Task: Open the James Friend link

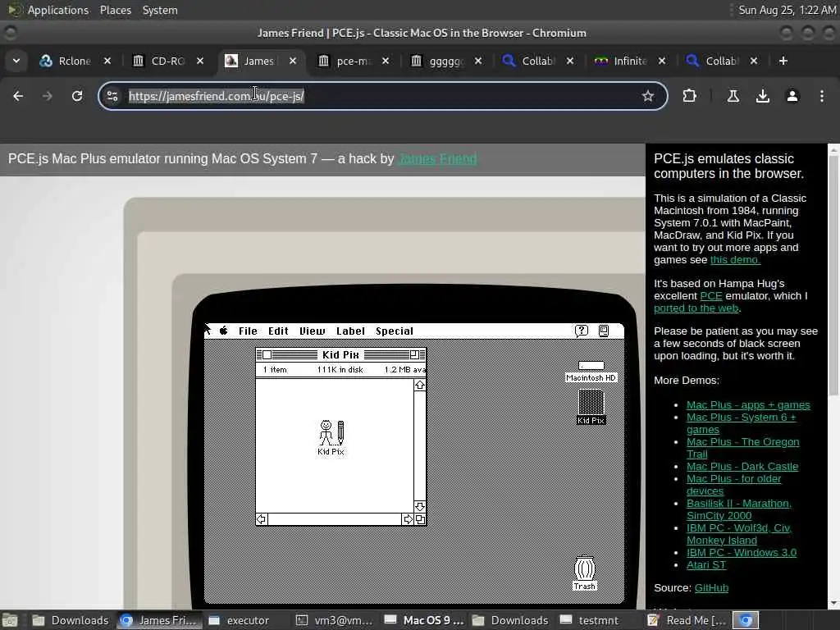Action: [438, 159]
